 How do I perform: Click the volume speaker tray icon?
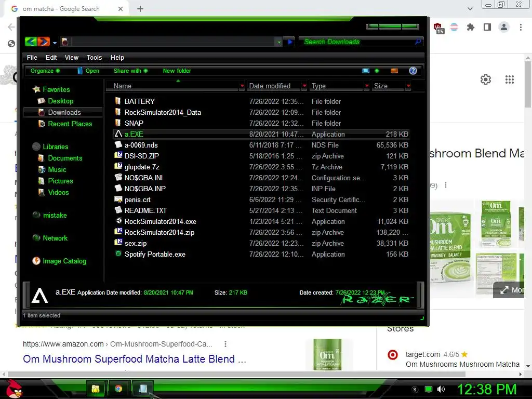point(441,389)
